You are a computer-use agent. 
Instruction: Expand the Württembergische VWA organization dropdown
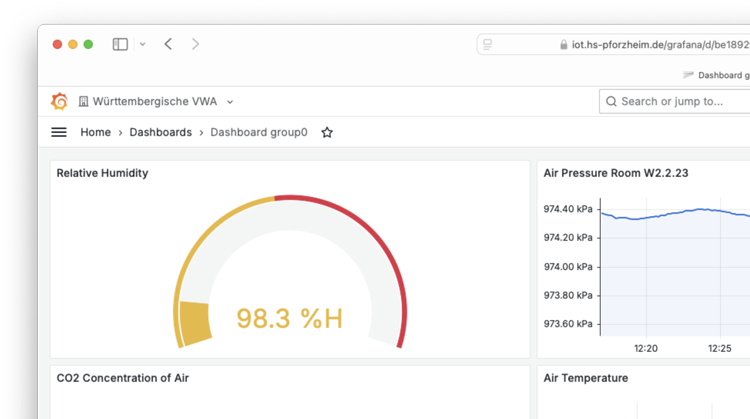[x=230, y=102]
